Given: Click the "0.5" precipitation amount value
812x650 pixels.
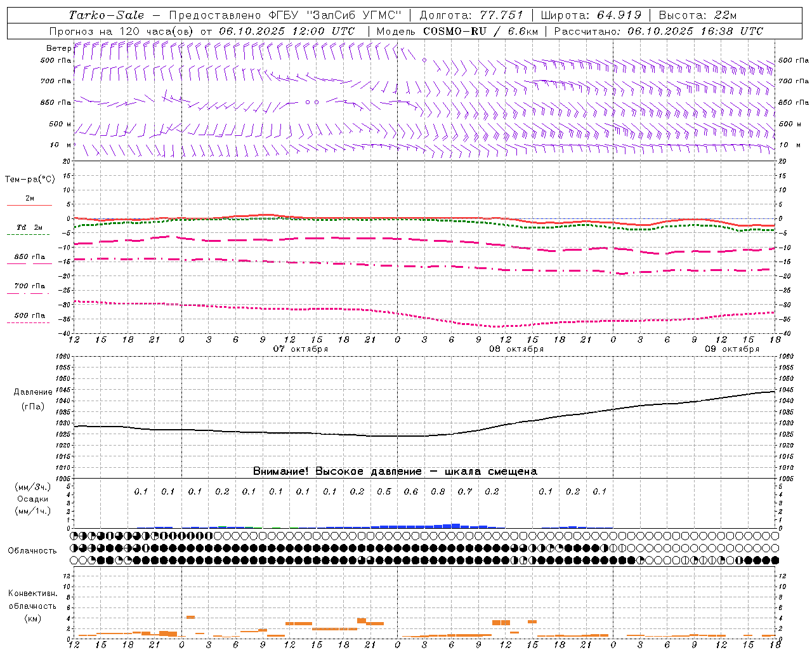Looking at the screenshot, I should [384, 491].
